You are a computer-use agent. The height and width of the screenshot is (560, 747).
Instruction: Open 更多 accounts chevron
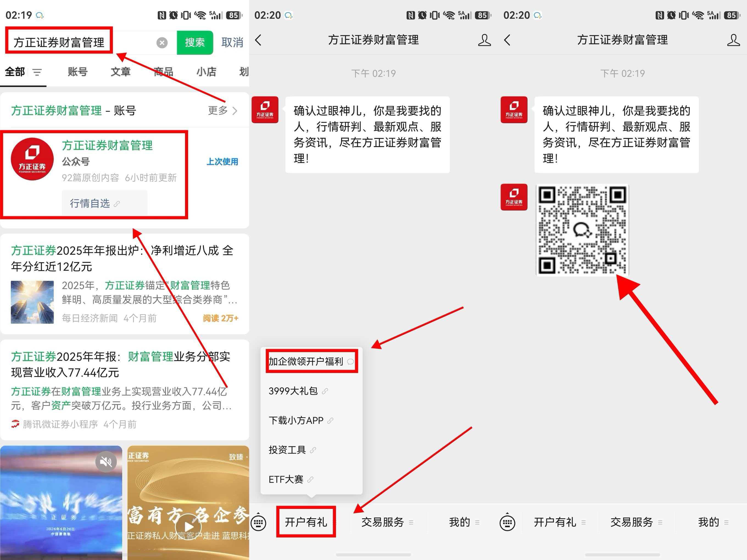pos(223,110)
